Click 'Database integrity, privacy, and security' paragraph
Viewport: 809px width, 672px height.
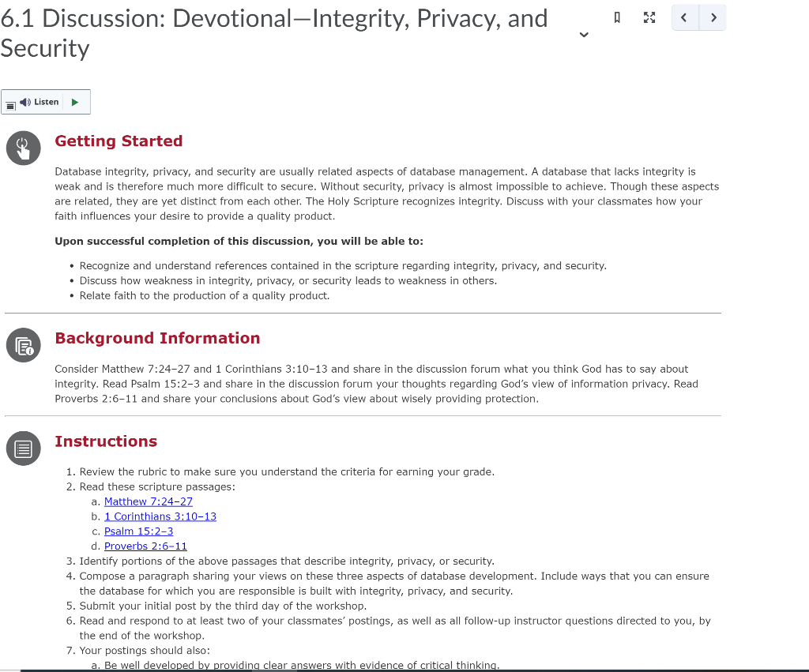pyautogui.click(x=387, y=193)
